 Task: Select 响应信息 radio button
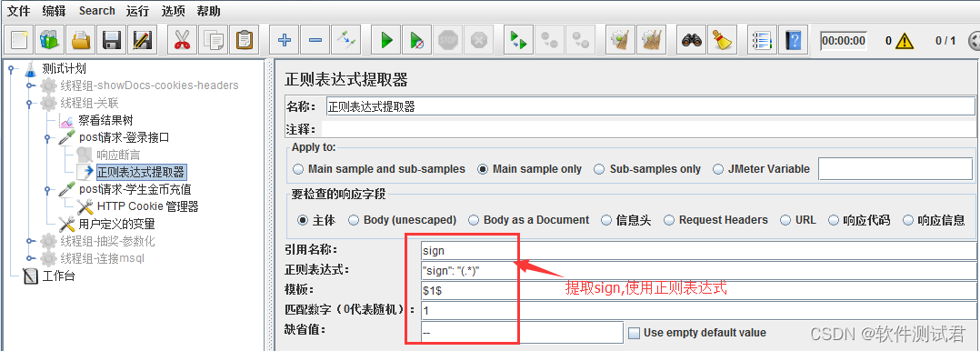[908, 220]
